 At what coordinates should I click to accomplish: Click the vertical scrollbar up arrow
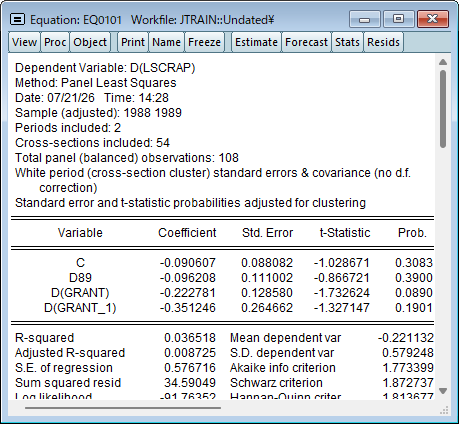tap(443, 62)
